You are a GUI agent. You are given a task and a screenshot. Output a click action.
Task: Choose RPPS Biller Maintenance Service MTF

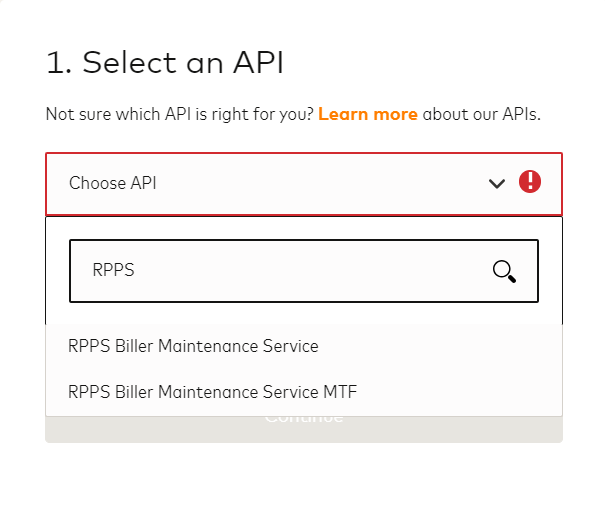tap(212, 391)
